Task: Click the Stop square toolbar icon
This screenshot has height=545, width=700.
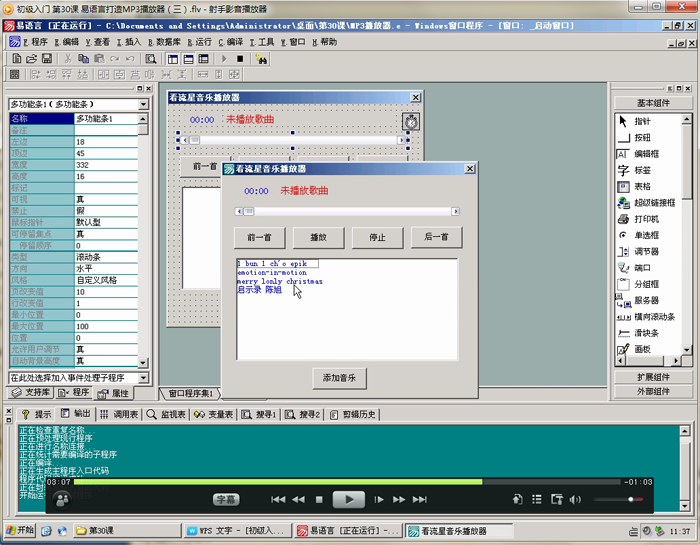Action: click(240, 59)
